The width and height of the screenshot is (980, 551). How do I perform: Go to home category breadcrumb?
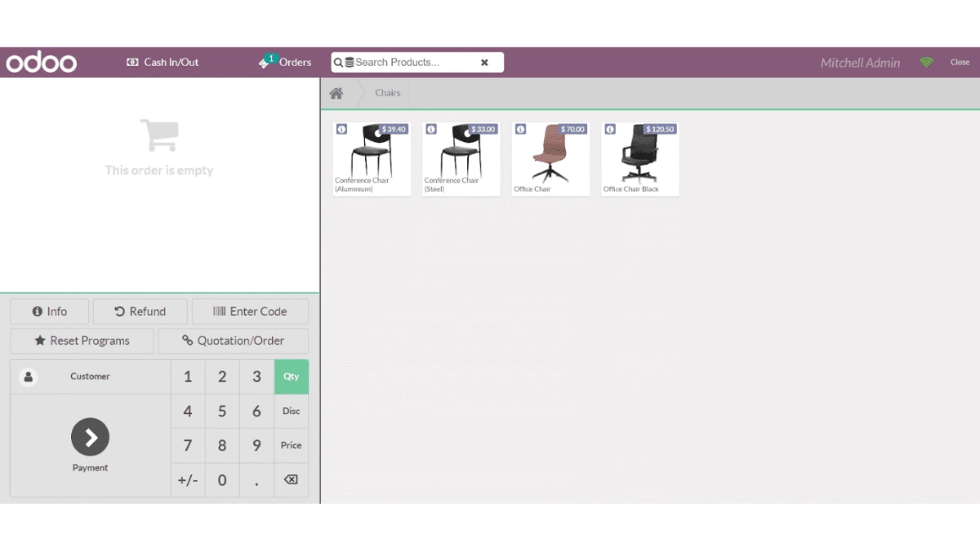coord(336,93)
